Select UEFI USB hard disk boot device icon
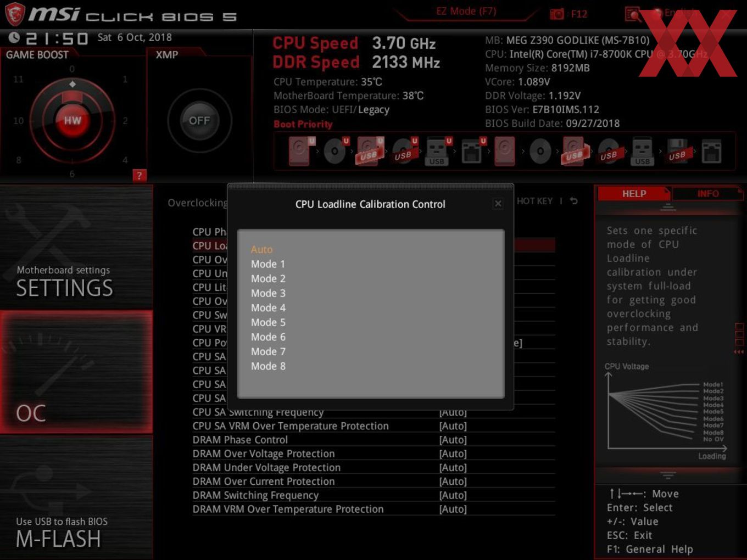The height and width of the screenshot is (560, 747). (x=369, y=151)
